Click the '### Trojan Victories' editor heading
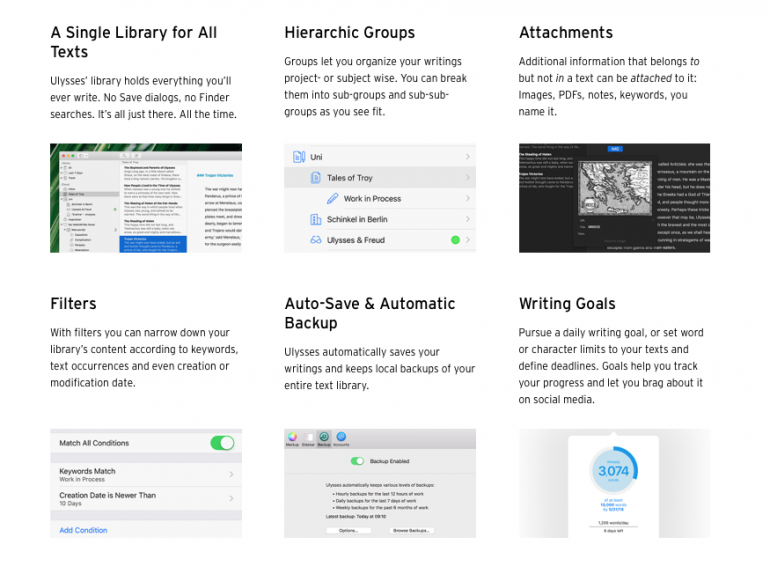Screen dimensions: 770x574 215,175
